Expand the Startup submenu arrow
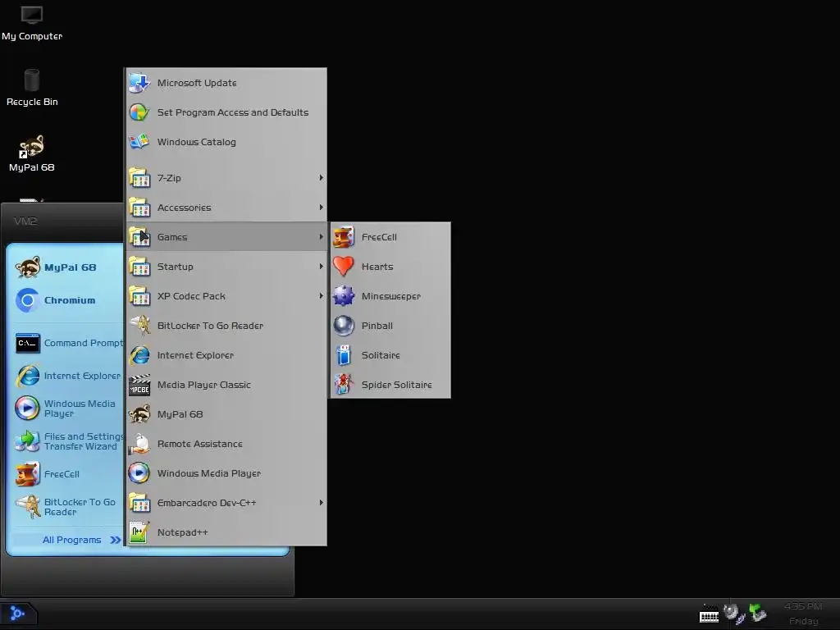 point(321,267)
